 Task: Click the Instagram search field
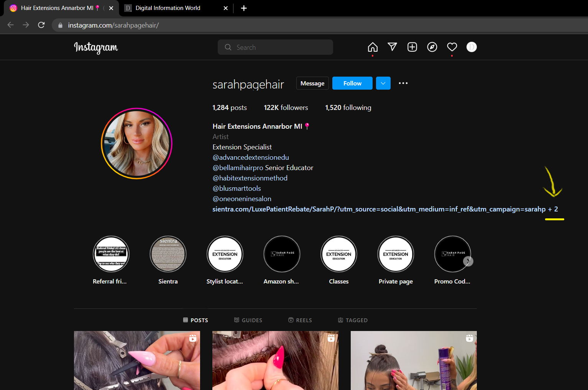coord(275,47)
